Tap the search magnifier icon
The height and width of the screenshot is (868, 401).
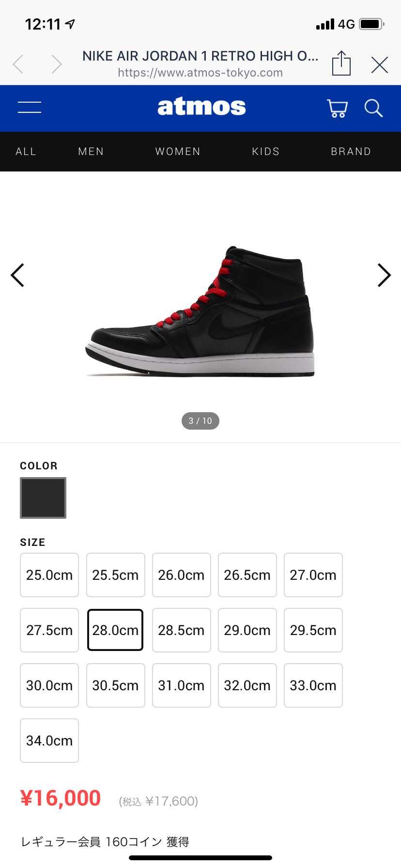click(x=373, y=108)
